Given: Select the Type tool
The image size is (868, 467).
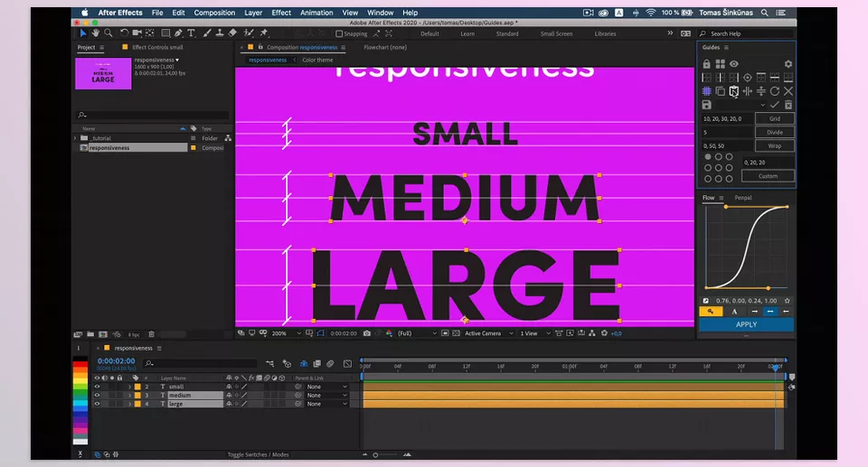Looking at the screenshot, I should (x=191, y=33).
